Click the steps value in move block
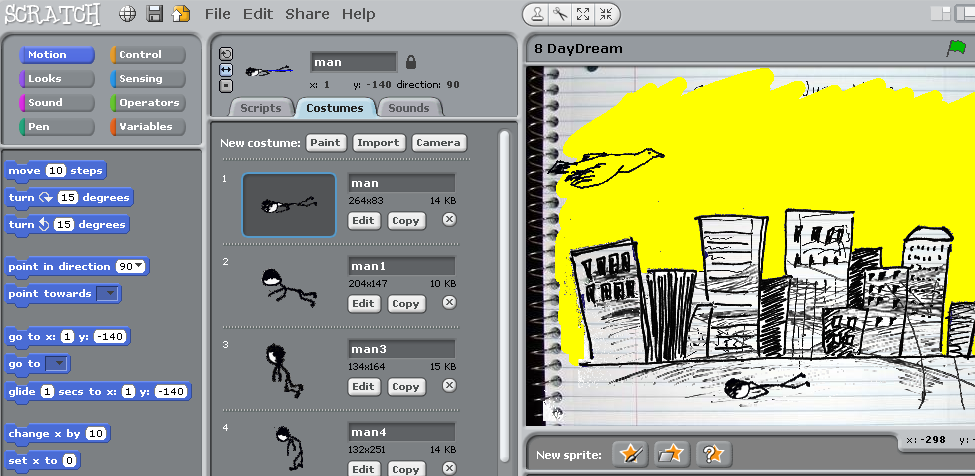The image size is (975, 476). (x=56, y=171)
